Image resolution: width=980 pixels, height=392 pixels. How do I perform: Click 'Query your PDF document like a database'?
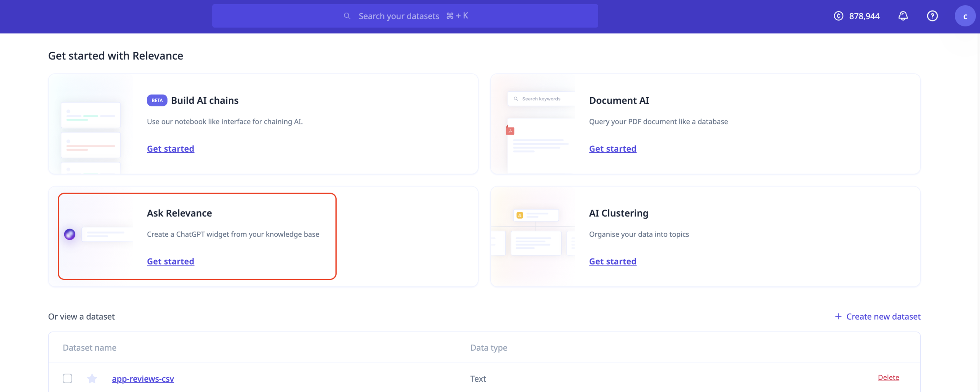pyautogui.click(x=658, y=121)
